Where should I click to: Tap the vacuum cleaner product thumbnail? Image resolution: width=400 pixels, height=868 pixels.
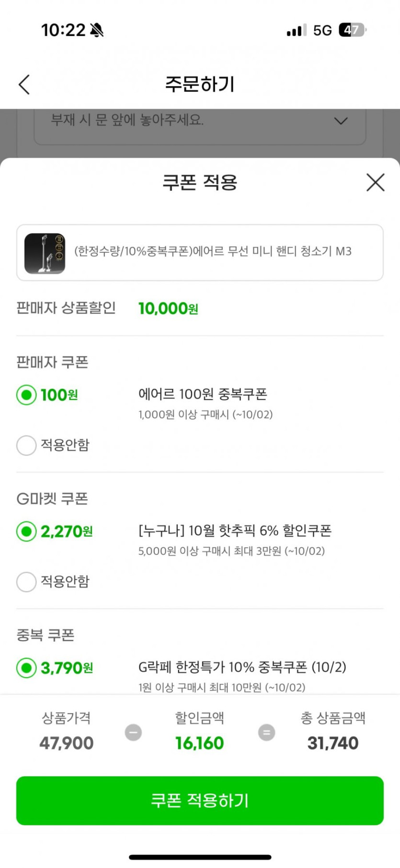[x=45, y=253]
